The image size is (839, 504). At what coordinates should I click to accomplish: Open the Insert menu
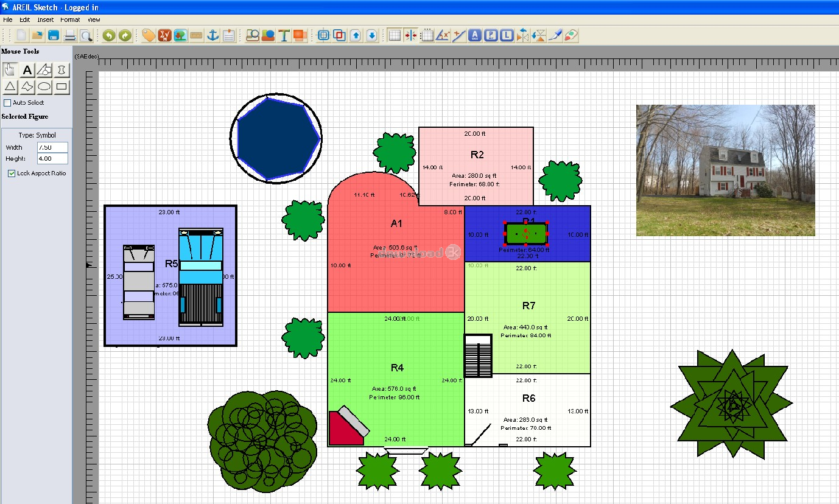(x=46, y=19)
